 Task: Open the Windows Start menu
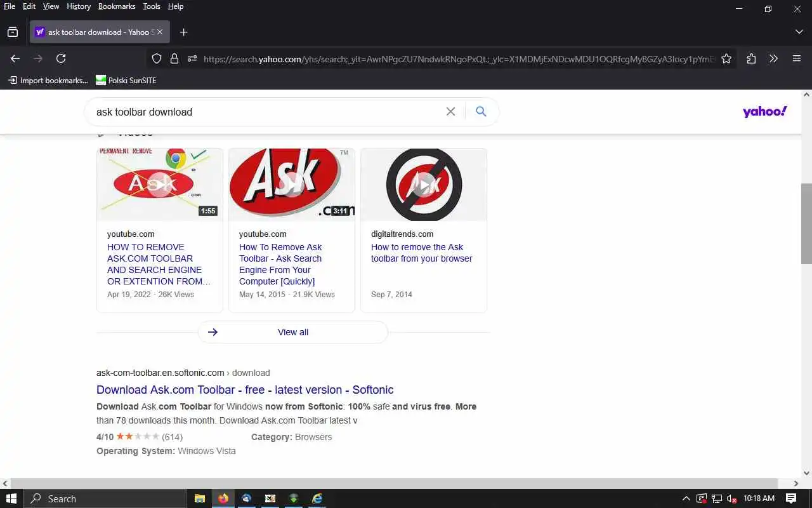click(11, 498)
